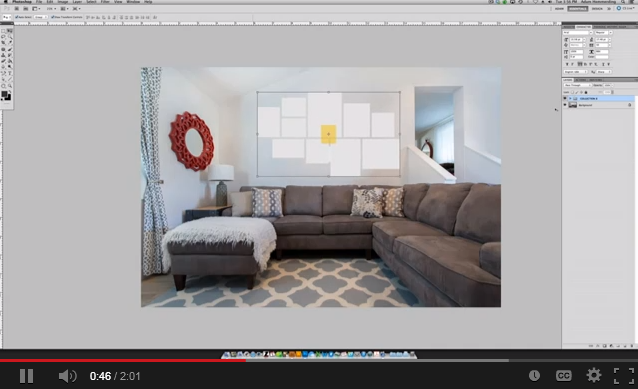Select the Move tool in the toolbox
This screenshot has height=389, width=638.
coord(10,31)
